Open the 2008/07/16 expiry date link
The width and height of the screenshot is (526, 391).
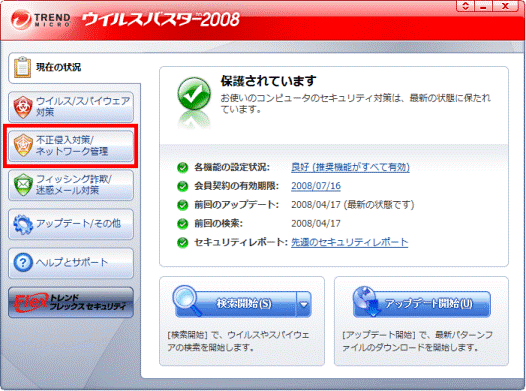pos(316,186)
